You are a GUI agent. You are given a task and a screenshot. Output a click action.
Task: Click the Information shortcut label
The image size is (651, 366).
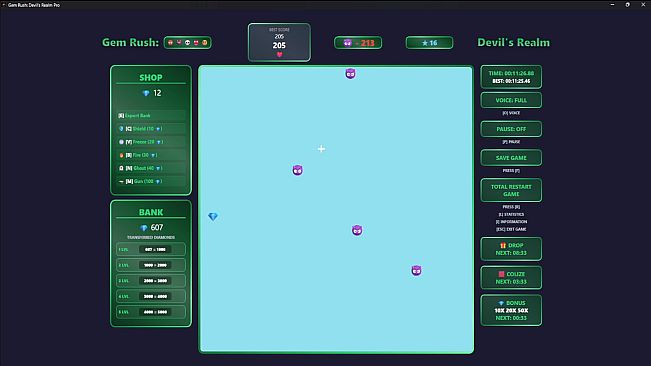click(511, 222)
